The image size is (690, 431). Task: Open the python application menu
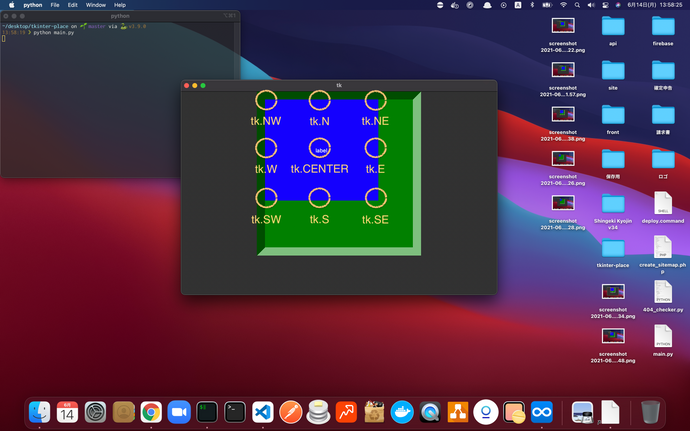[x=33, y=5]
